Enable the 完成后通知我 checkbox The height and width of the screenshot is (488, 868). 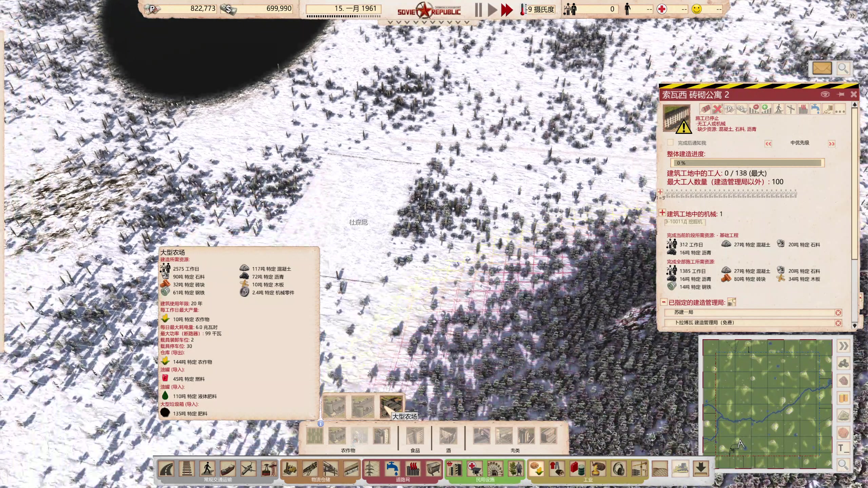[x=670, y=143]
